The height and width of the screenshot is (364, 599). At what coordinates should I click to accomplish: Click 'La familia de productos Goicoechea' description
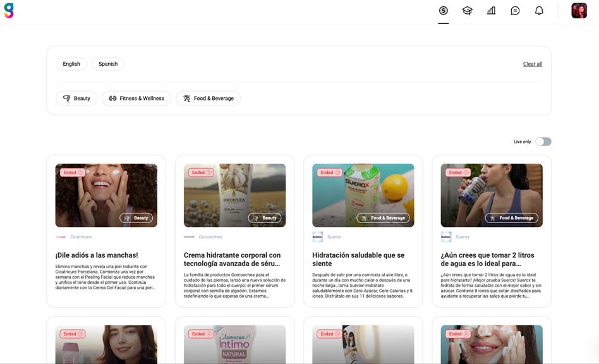[x=234, y=285]
